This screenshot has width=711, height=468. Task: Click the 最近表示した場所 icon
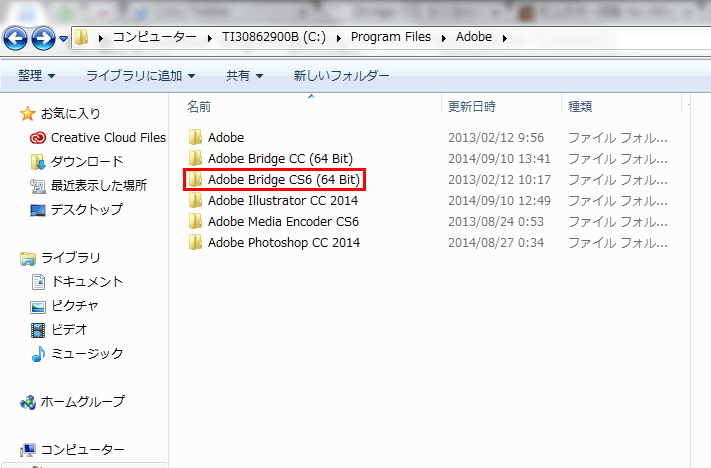coord(38,186)
